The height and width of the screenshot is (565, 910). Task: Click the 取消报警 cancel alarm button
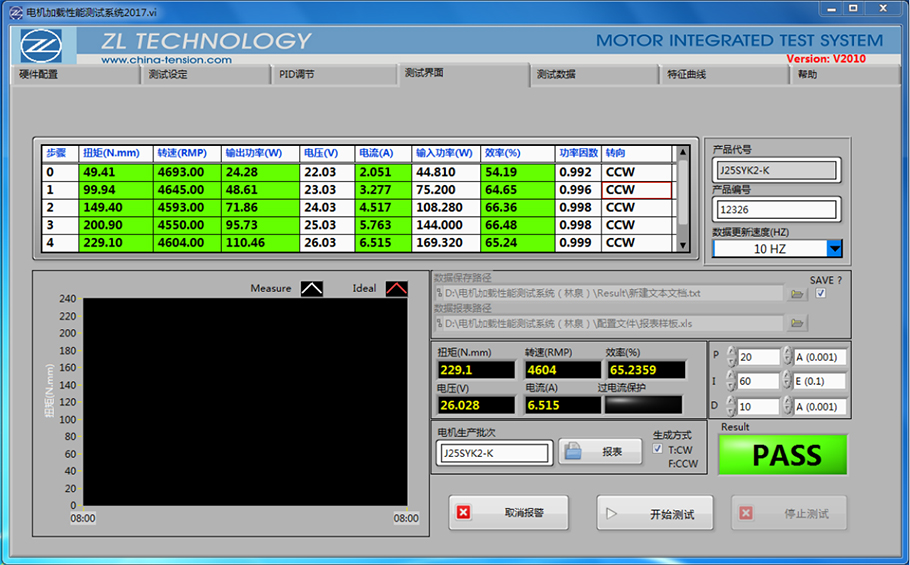click(x=508, y=513)
